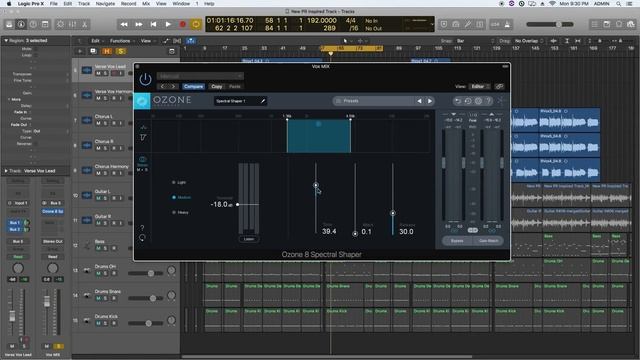Screen dimensions: 640x360
Task: Click the Gain Match button in Ozone
Action: click(x=488, y=241)
